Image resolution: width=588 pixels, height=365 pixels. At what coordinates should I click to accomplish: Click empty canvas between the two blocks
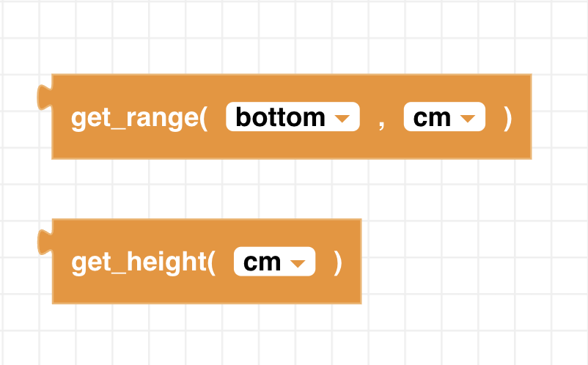point(220,188)
